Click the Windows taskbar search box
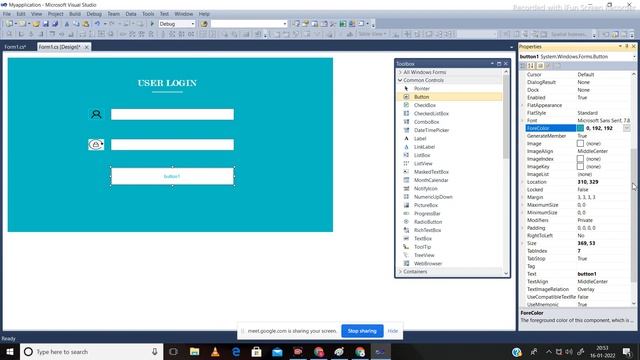This screenshot has width=640, height=360. 91,351
